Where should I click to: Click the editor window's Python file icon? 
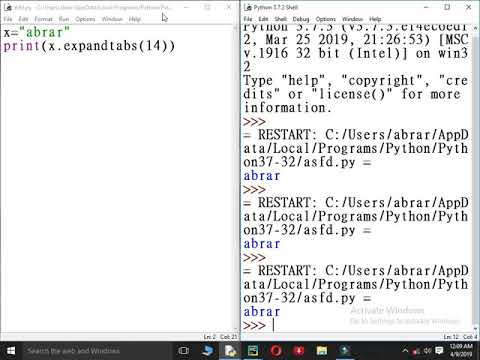(x=8, y=7)
